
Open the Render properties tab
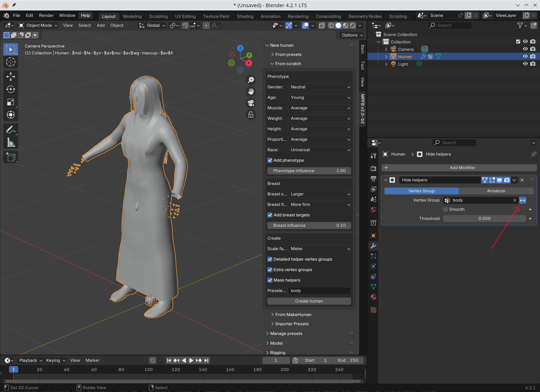click(373, 168)
